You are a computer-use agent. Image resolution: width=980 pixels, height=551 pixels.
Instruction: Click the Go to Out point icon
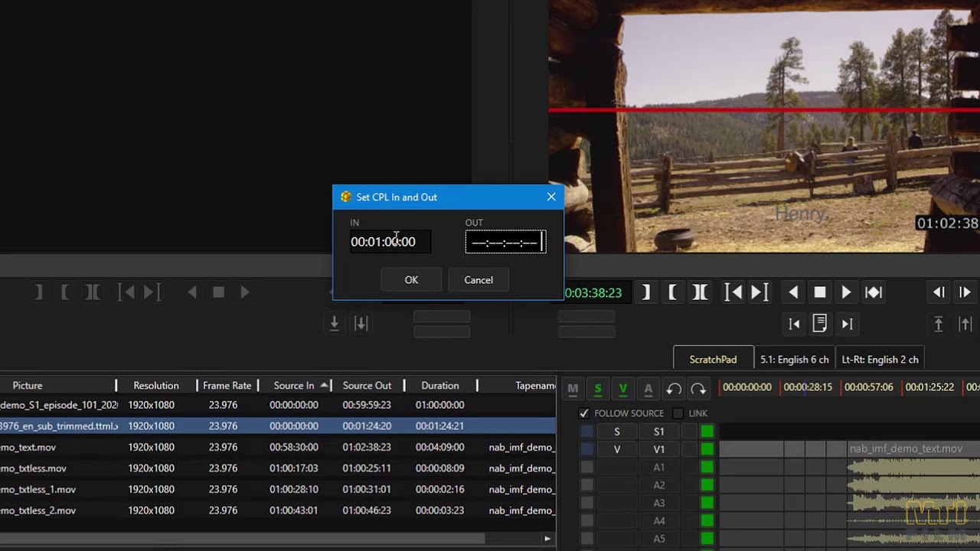point(758,292)
